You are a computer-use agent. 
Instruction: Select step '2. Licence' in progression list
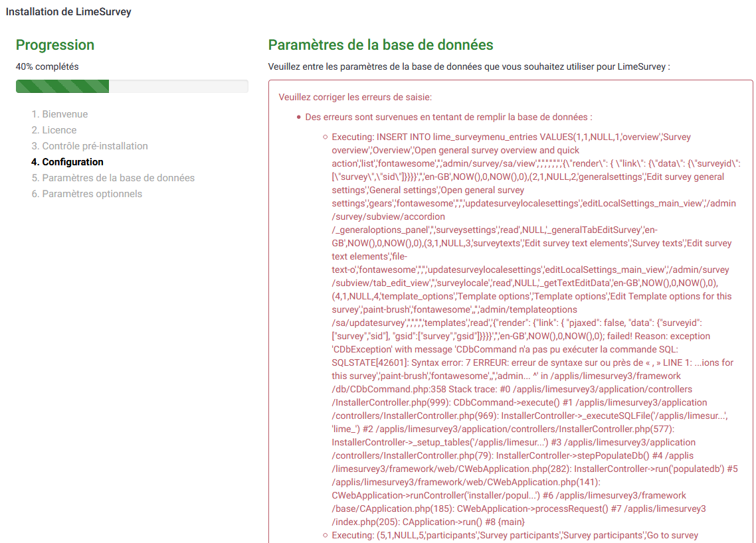[54, 130]
